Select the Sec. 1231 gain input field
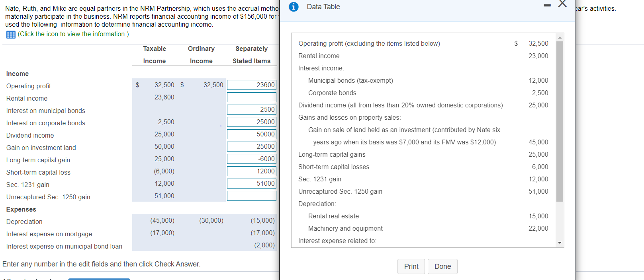The height and width of the screenshot is (280, 644). [252, 183]
